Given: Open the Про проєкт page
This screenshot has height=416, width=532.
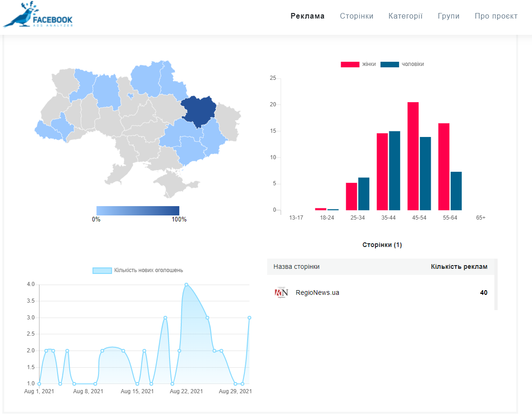Looking at the screenshot, I should click(496, 16).
